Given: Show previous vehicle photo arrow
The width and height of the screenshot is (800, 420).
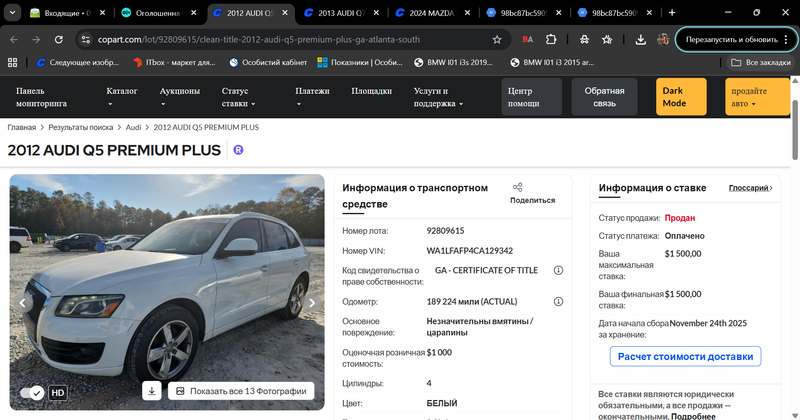Looking at the screenshot, I should pos(22,303).
